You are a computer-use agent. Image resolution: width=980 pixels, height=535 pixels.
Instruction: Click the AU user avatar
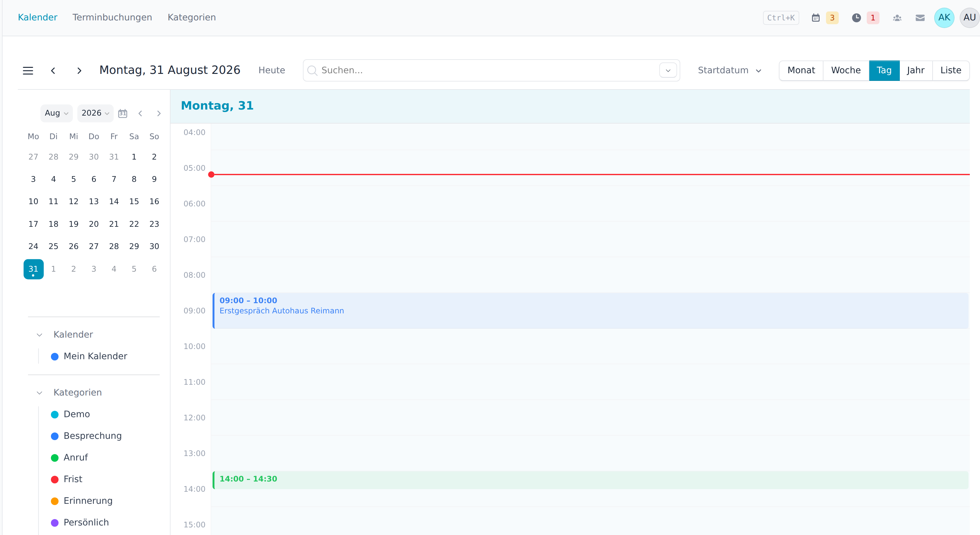pyautogui.click(x=969, y=18)
